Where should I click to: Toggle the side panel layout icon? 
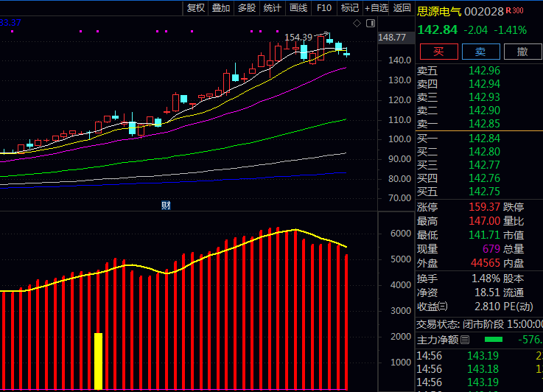(x=371, y=24)
